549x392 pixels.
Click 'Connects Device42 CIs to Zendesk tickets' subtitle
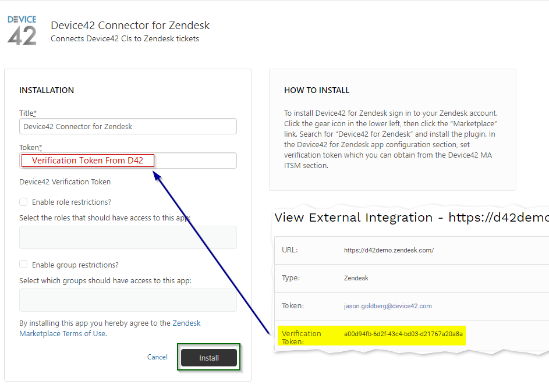[125, 38]
